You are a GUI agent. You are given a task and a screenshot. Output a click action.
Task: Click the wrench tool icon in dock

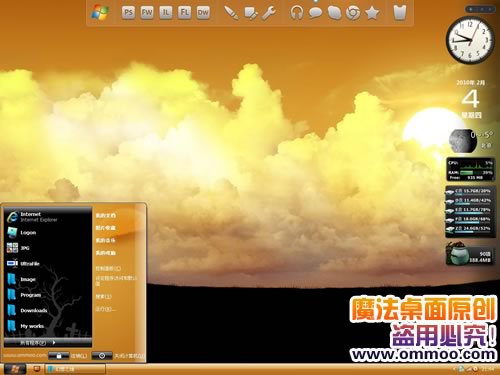(x=269, y=13)
